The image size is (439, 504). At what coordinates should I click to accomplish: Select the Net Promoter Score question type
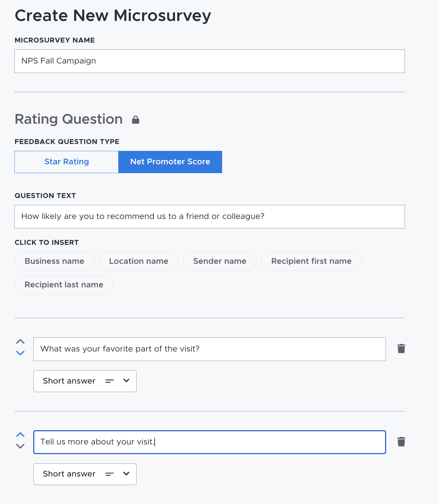point(170,162)
